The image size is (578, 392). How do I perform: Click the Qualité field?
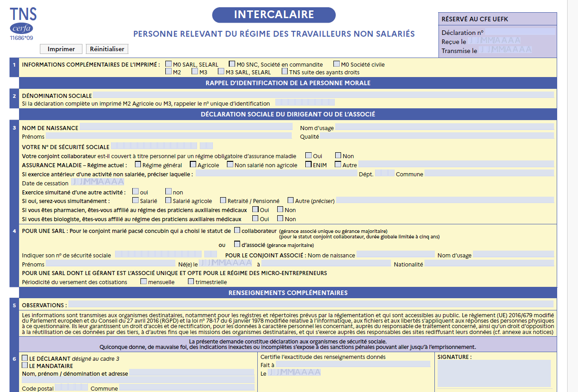click(437, 136)
